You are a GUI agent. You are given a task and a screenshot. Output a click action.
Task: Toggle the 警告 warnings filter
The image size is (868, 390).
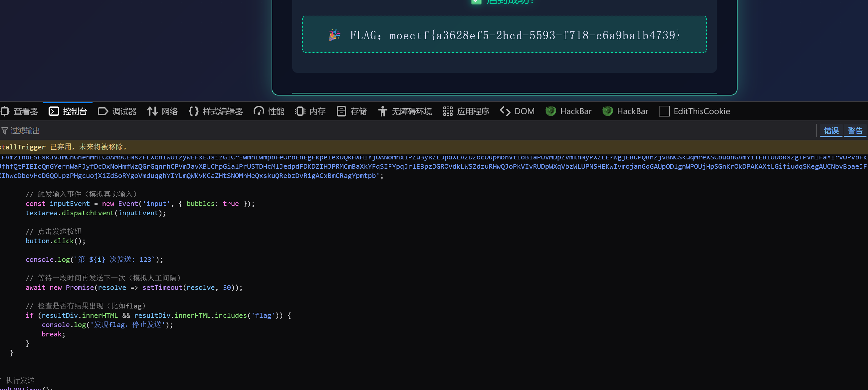(x=855, y=131)
